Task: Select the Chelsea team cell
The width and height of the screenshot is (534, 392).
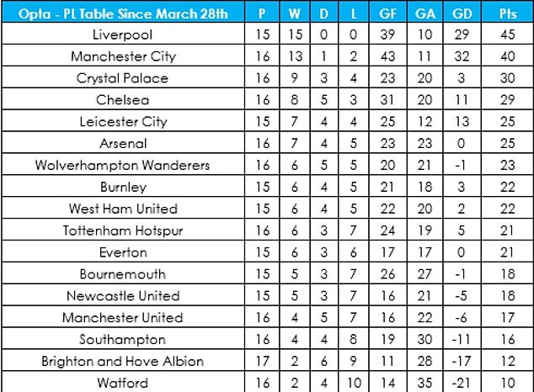Action: (x=124, y=100)
